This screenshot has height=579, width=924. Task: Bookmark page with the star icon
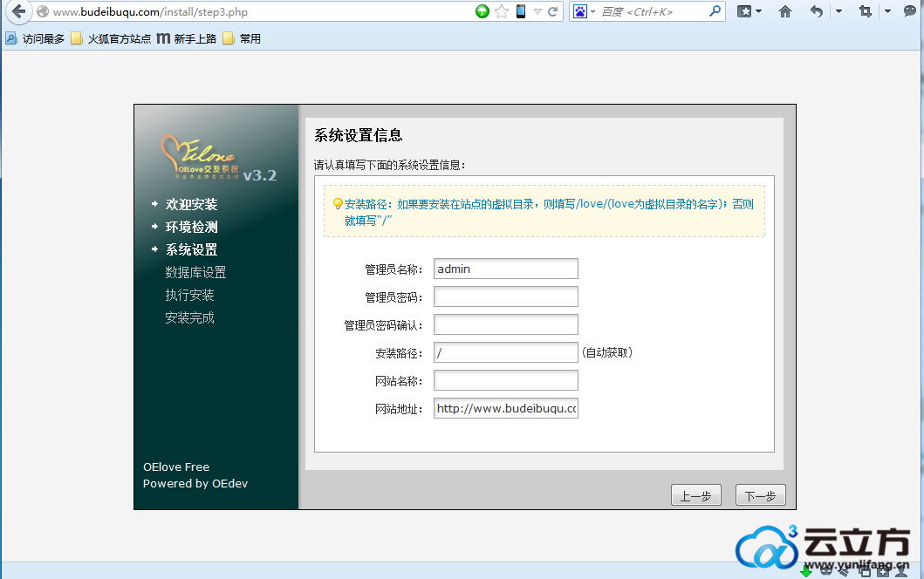(502, 11)
